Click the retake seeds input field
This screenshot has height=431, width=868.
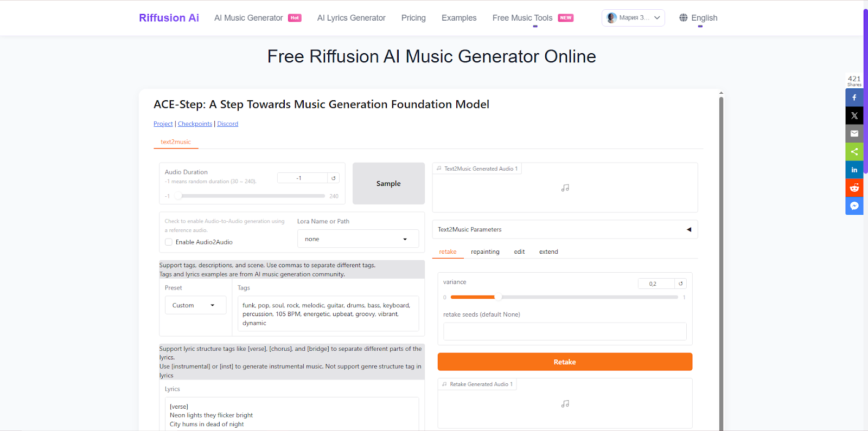pos(564,331)
